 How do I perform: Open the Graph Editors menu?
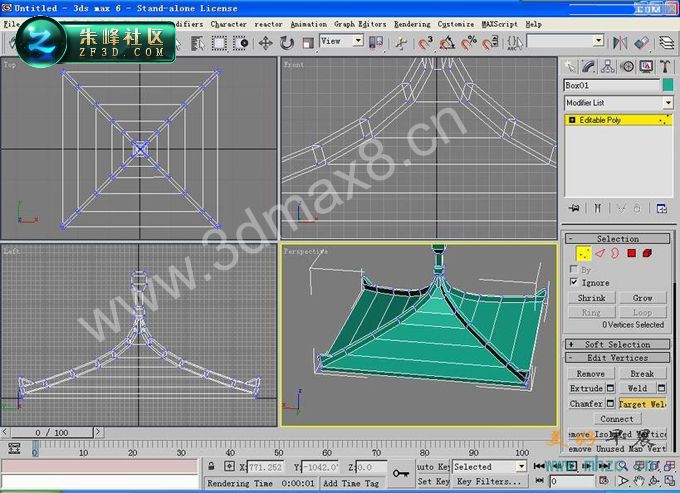tap(360, 24)
